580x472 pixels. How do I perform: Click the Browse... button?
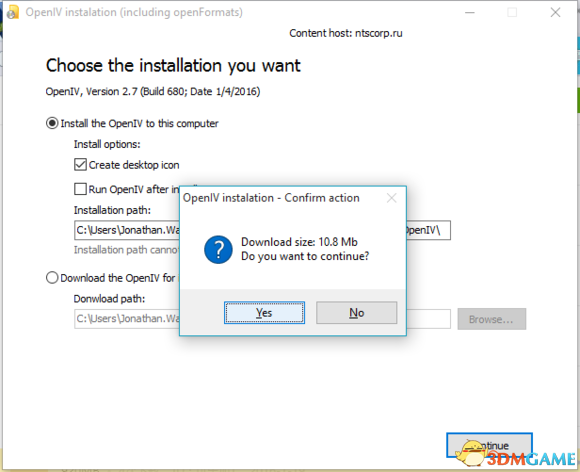[492, 319]
